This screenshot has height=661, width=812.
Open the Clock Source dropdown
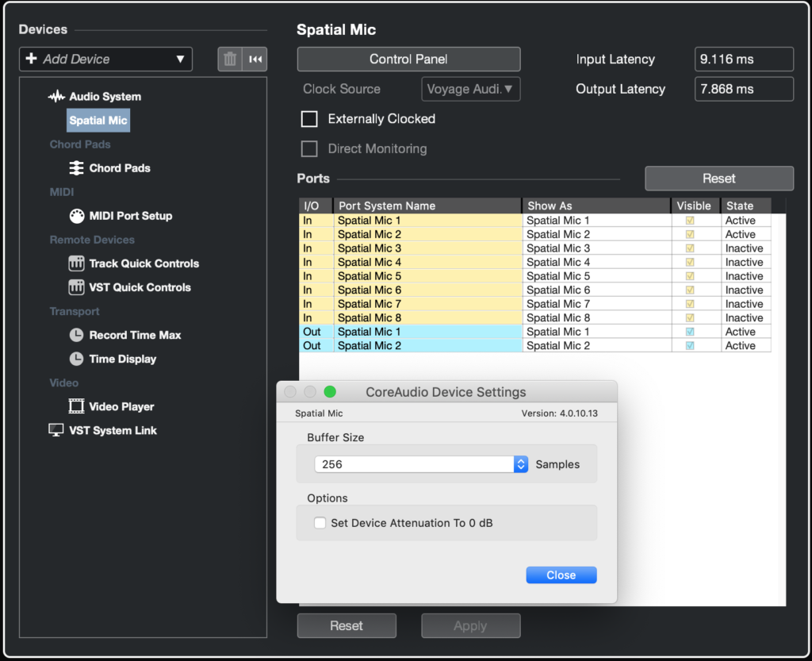tap(471, 89)
